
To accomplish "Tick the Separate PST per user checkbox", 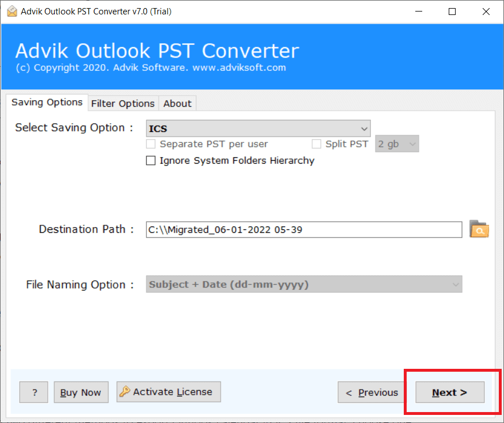I will (151, 144).
